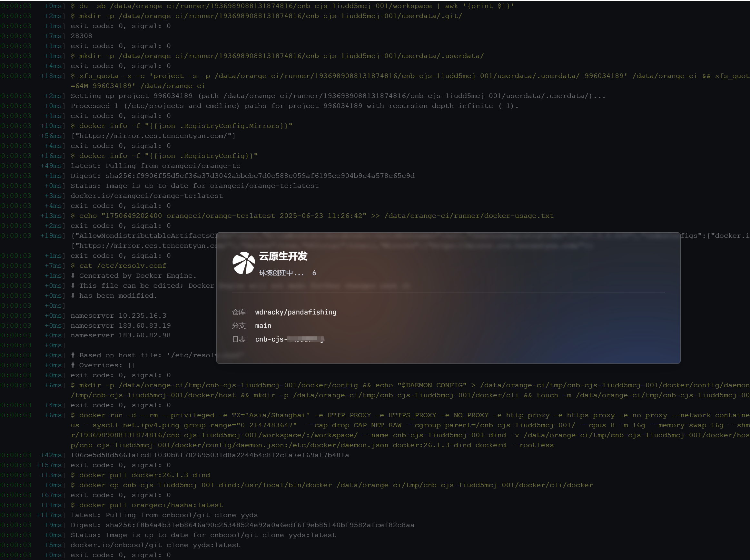Click the '28308' output line
The width and height of the screenshot is (750, 560).
[x=81, y=36]
